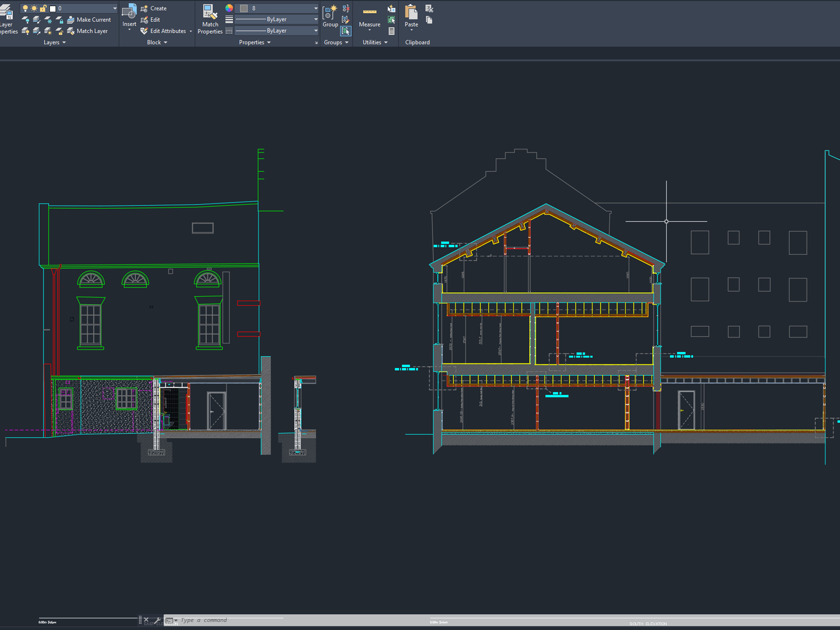Click the white layer color swatch
Screen dimensions: 840x630
tap(52, 8)
